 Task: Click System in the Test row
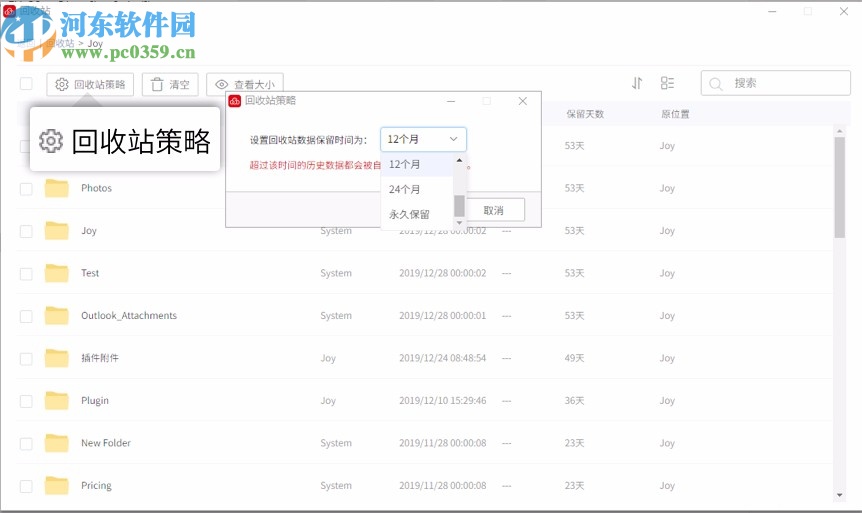pyautogui.click(x=336, y=273)
